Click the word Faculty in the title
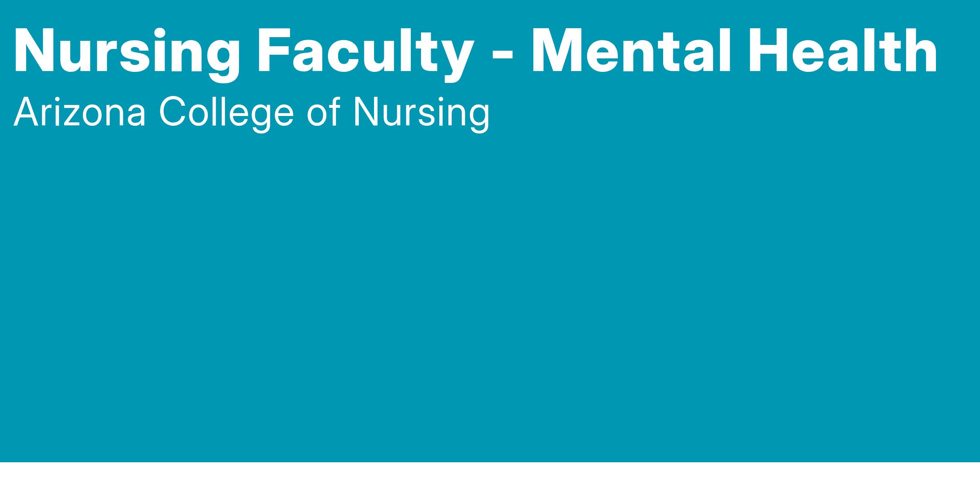 (365, 51)
